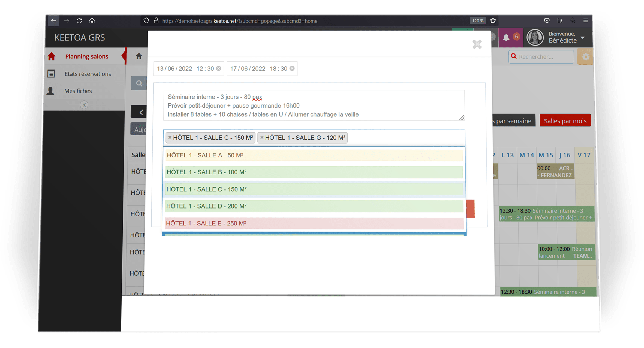Click the notification bell icon
The height and width of the screenshot is (348, 644).
506,38
